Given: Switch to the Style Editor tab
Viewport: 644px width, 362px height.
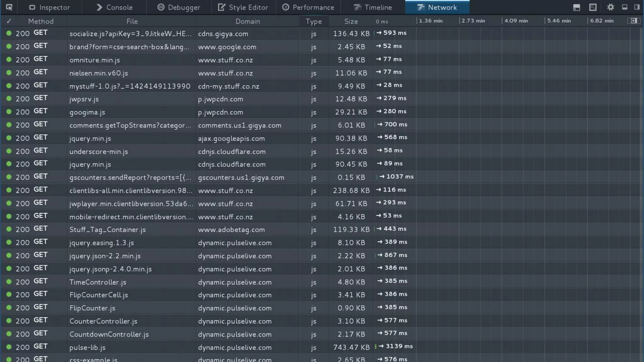Looking at the screenshot, I should [243, 7].
